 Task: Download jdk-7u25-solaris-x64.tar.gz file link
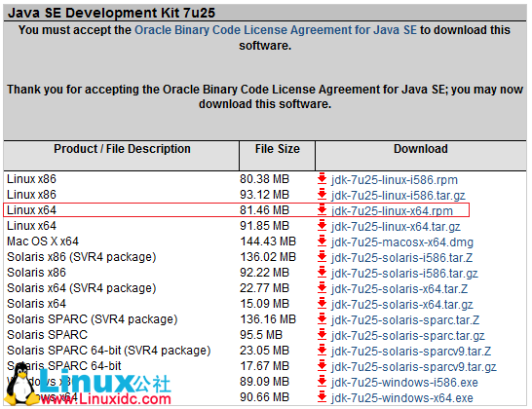[402, 305]
